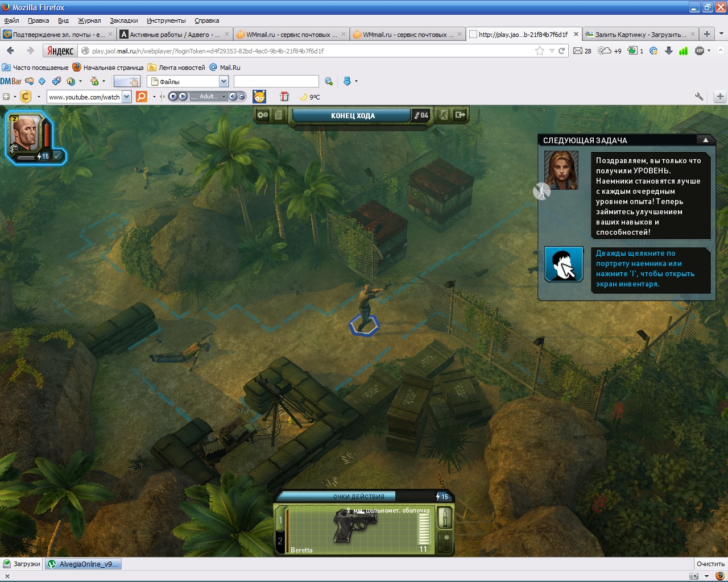Open the Журнал menu

(x=89, y=20)
